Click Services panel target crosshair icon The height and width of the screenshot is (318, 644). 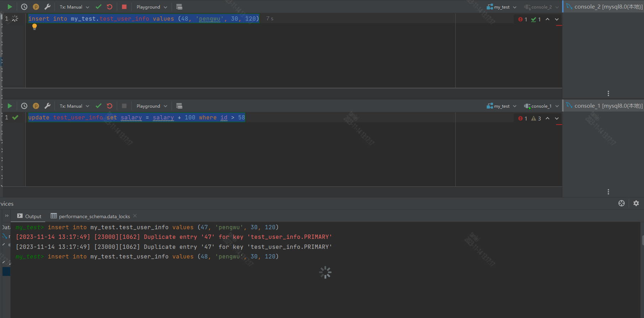pos(622,203)
